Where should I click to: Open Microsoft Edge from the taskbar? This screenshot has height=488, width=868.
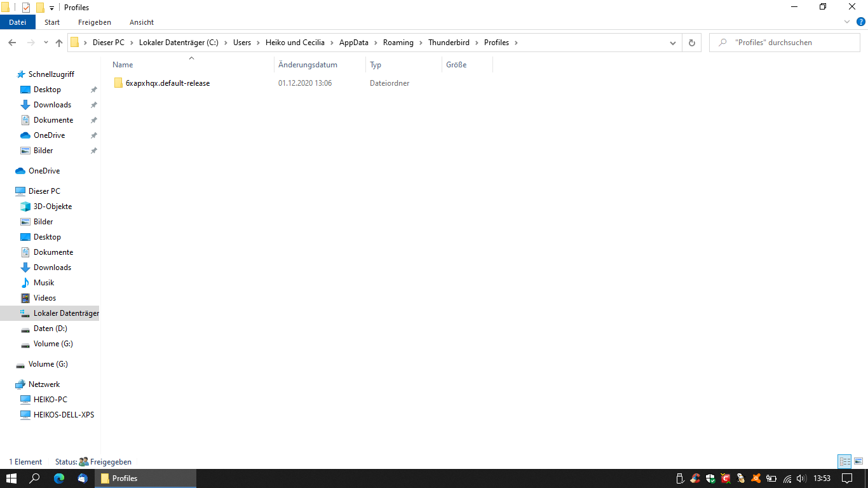pos(59,478)
